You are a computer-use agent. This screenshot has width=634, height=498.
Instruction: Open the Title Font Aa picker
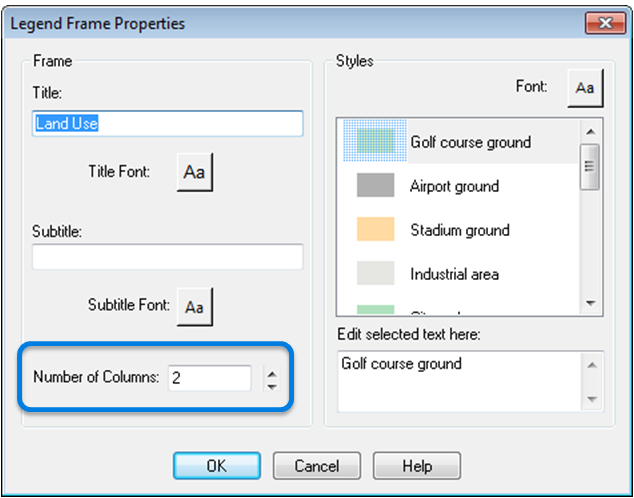[x=194, y=172]
